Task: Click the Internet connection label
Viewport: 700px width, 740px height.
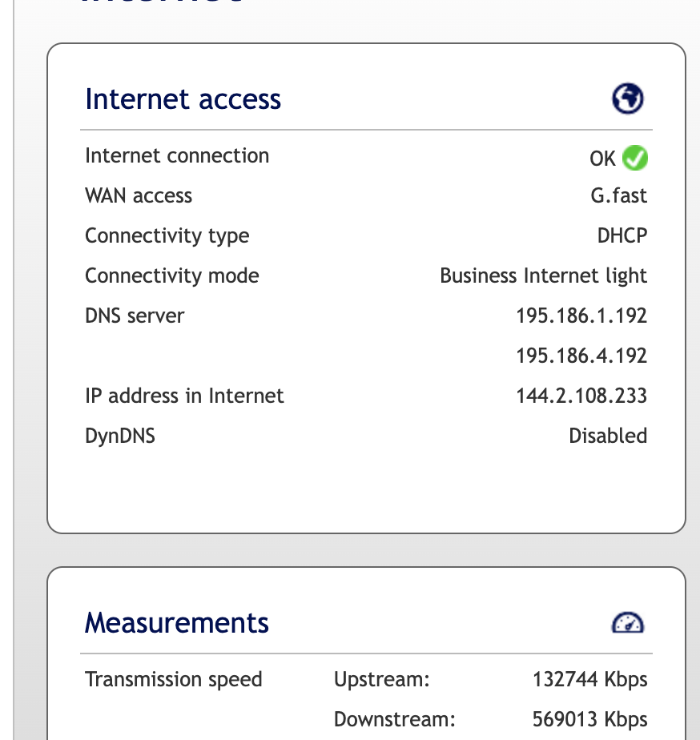Action: [177, 155]
